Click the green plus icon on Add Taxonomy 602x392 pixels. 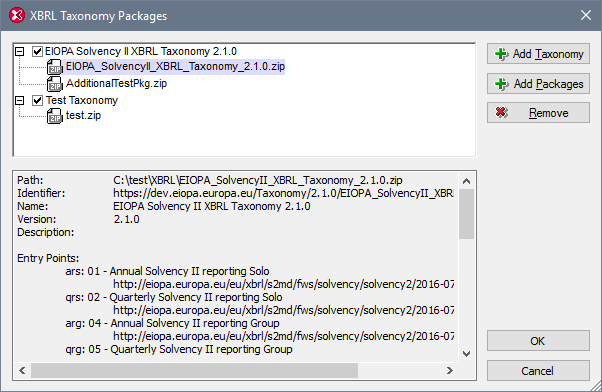point(501,54)
